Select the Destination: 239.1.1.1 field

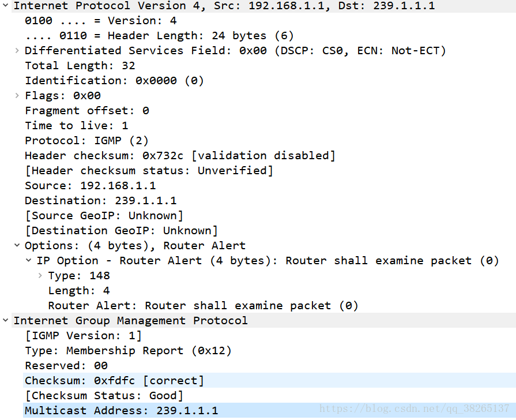point(100,201)
